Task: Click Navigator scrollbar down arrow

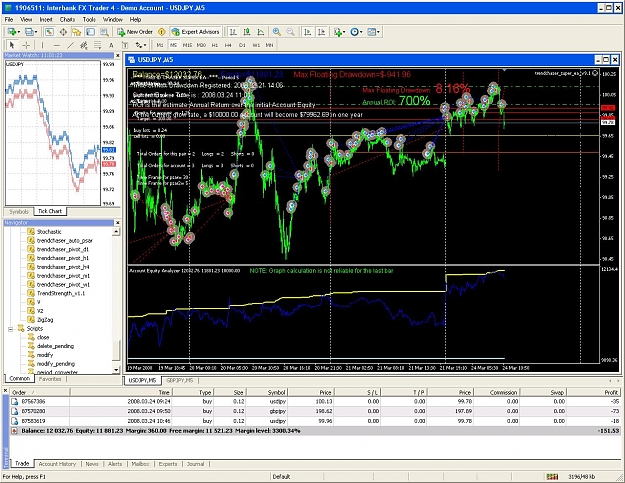Action: pos(116,370)
